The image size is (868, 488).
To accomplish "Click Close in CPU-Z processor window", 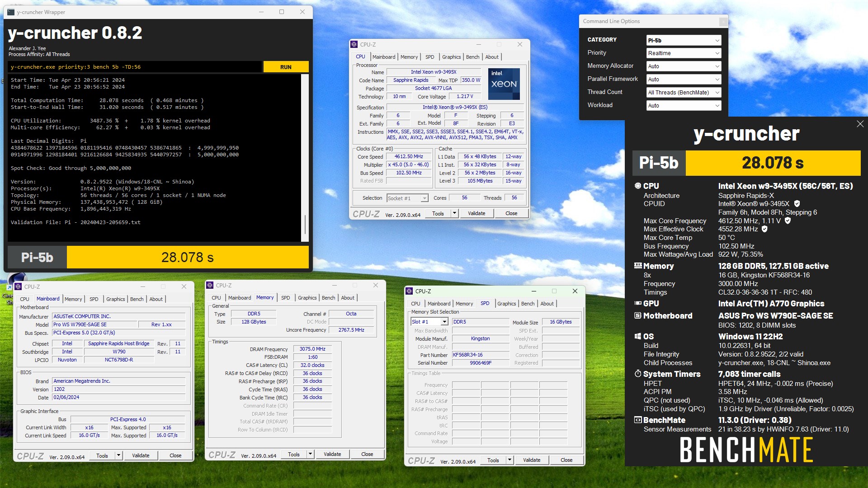I will [x=511, y=213].
